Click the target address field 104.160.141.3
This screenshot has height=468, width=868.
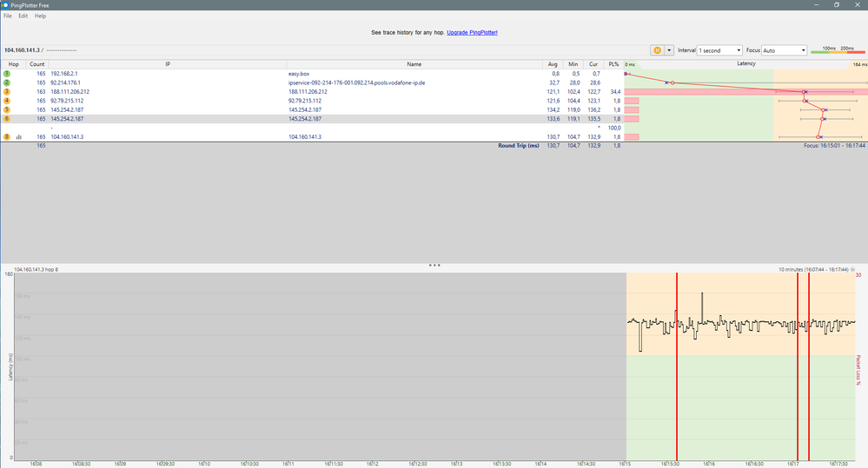(x=22, y=50)
